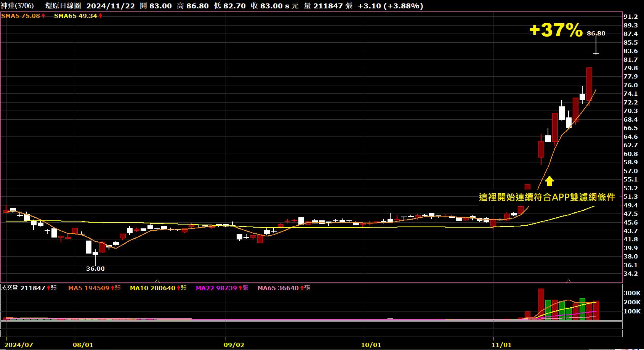Select the MA5 194509 volume average label
The width and height of the screenshot is (644, 350).
pyautogui.click(x=89, y=288)
